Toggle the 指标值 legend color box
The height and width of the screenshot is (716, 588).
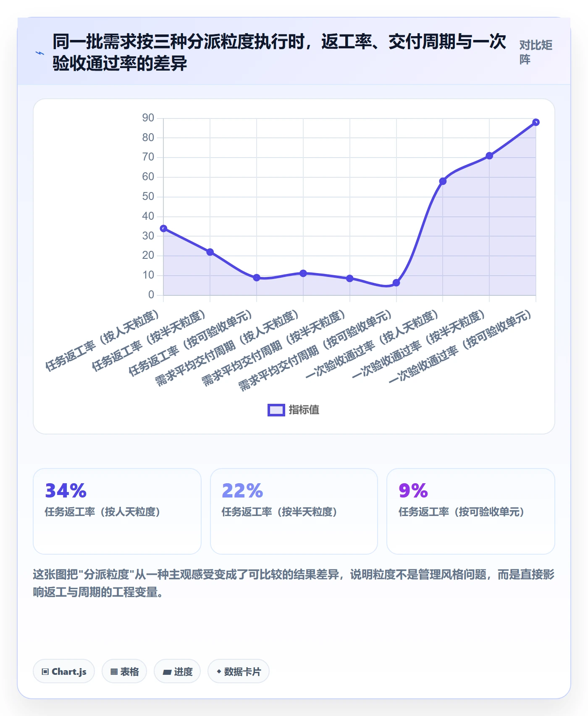pos(276,410)
